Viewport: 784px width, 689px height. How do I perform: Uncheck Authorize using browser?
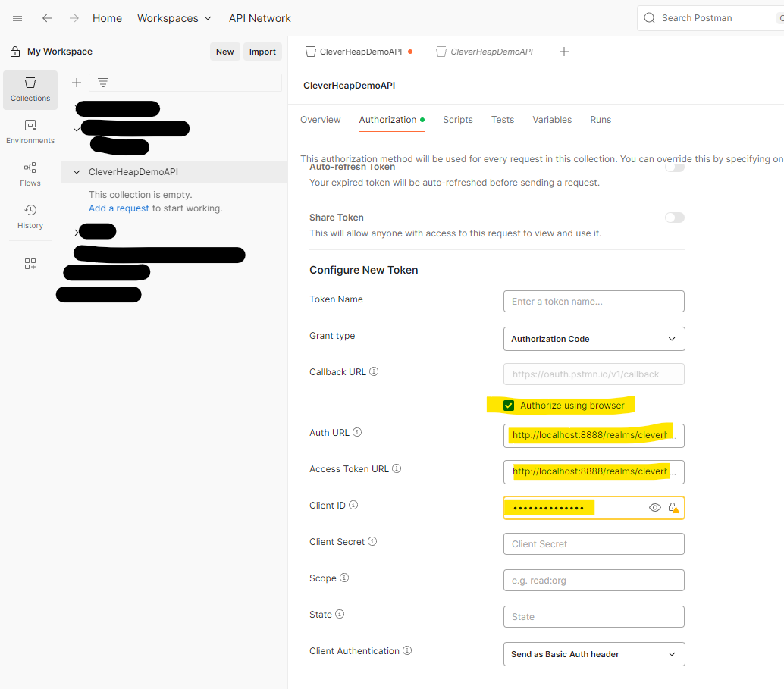click(508, 405)
